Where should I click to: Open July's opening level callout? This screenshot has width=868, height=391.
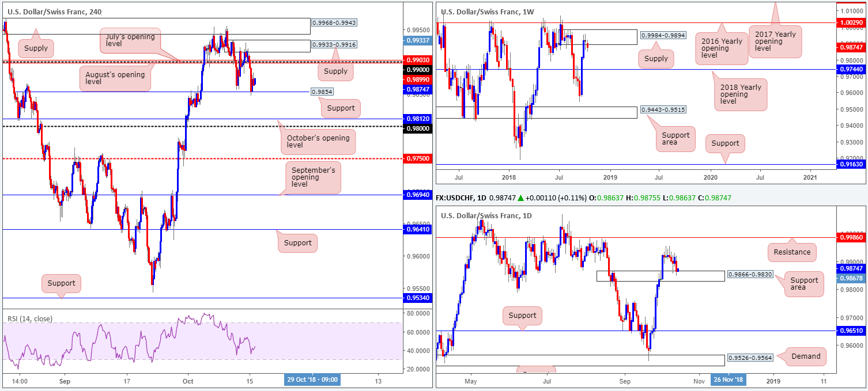coord(130,40)
